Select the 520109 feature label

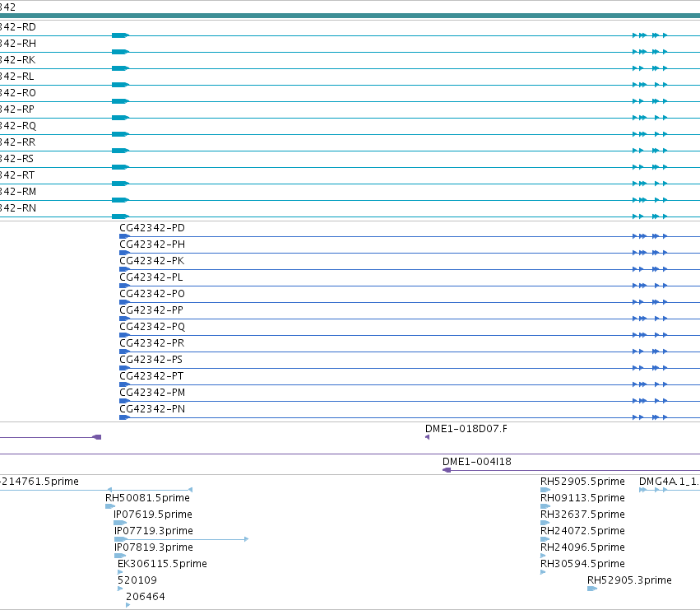click(x=137, y=580)
